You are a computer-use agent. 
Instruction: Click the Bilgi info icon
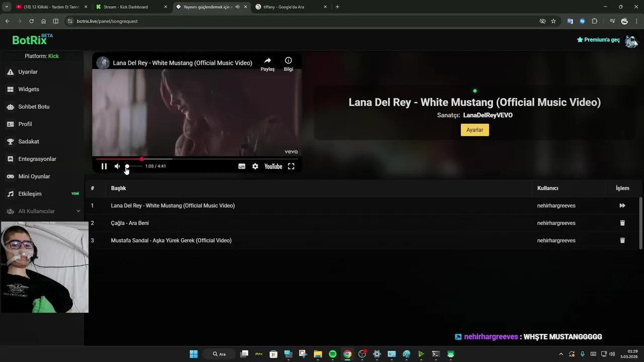(x=288, y=63)
